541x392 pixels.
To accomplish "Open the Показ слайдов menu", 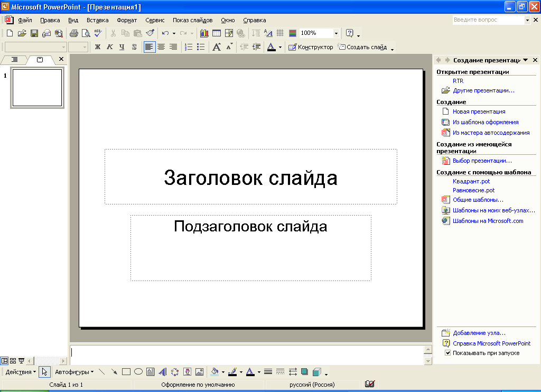I will (192, 20).
